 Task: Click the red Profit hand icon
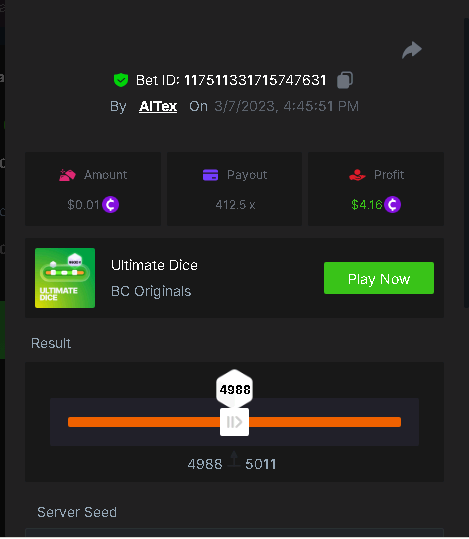[357, 175]
